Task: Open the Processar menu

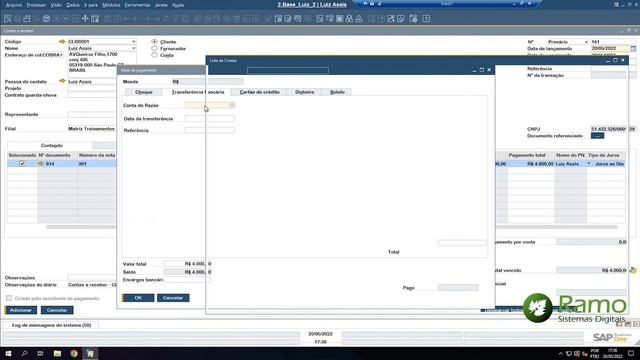Action: 36,5
